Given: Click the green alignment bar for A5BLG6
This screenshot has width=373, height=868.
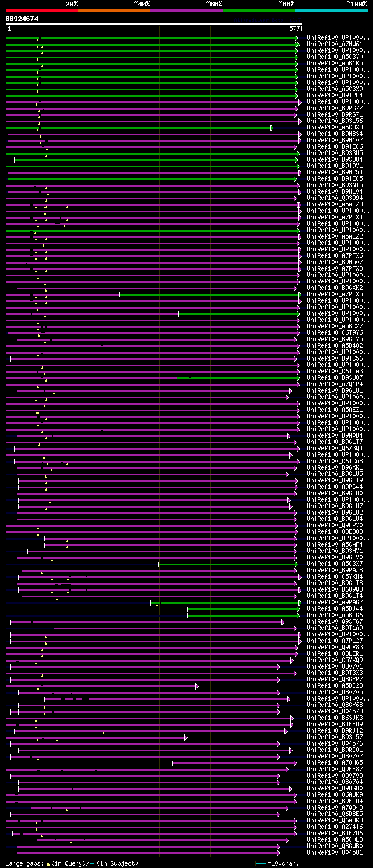Looking at the screenshot, I should (243, 615).
